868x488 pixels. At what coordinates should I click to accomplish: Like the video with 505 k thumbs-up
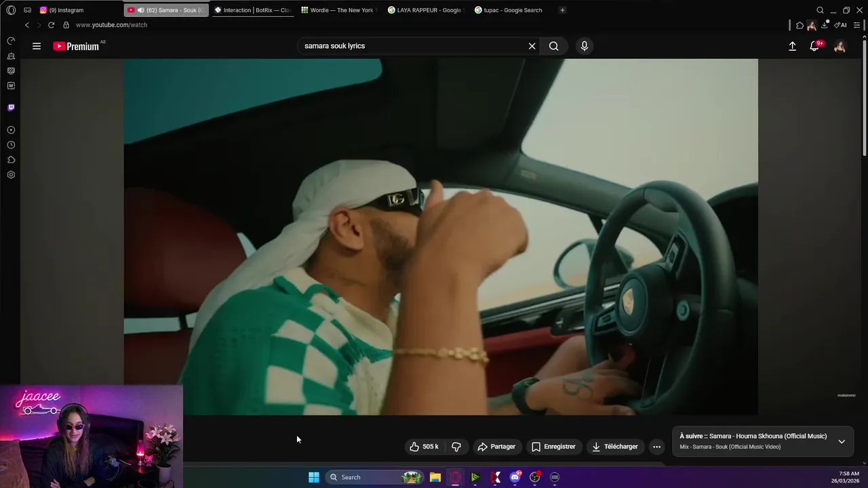click(x=424, y=447)
